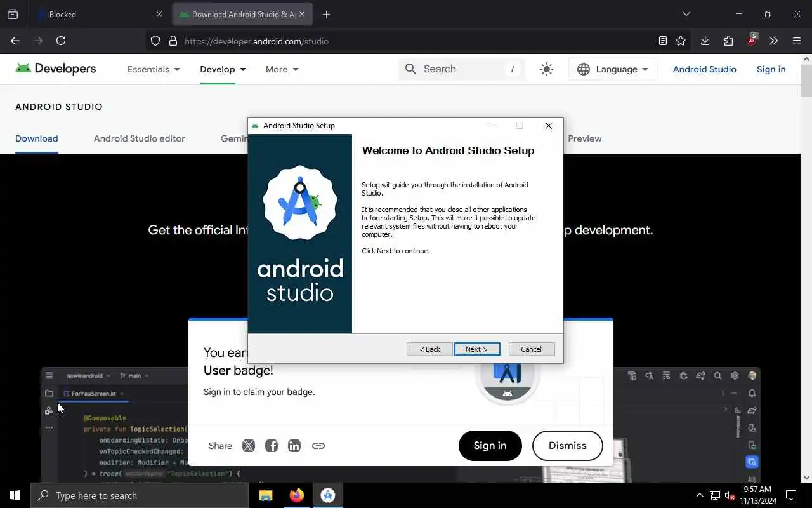Click the Sign in button on badge card
This screenshot has width=812, height=508.
tap(490, 446)
